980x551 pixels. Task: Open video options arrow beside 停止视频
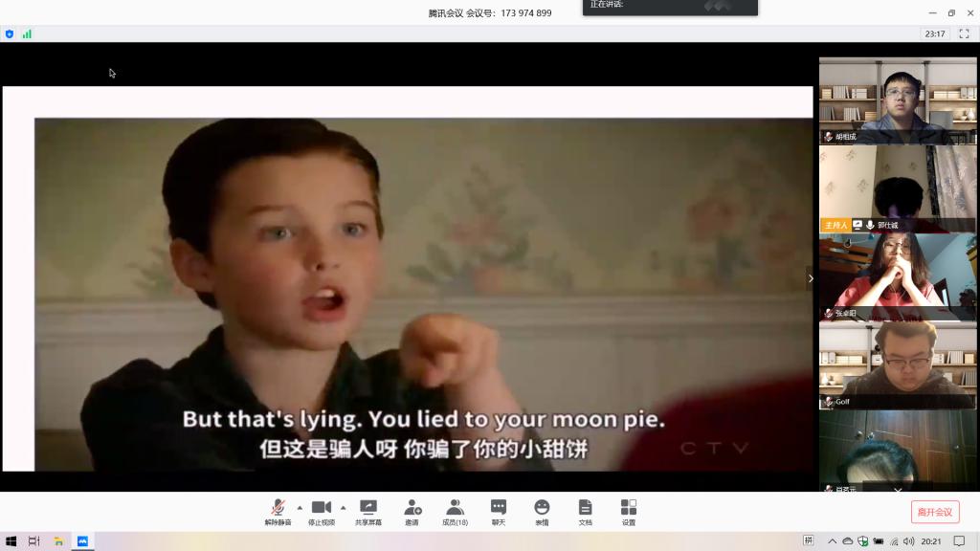pos(344,507)
